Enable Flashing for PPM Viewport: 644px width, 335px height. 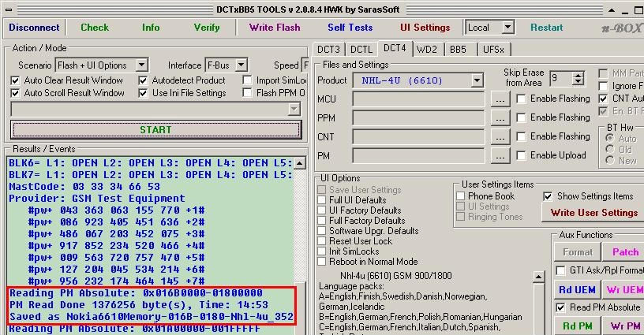pos(521,117)
